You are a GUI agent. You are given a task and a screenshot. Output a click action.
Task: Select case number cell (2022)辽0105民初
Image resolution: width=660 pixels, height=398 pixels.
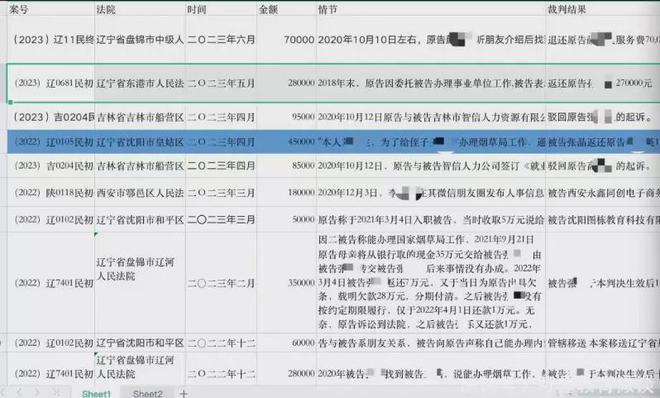coord(51,142)
